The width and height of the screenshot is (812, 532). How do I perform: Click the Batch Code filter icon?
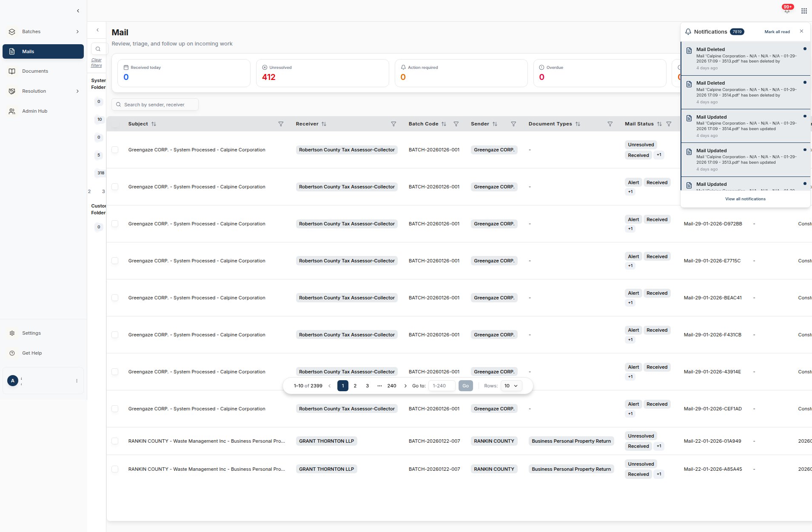tap(456, 124)
